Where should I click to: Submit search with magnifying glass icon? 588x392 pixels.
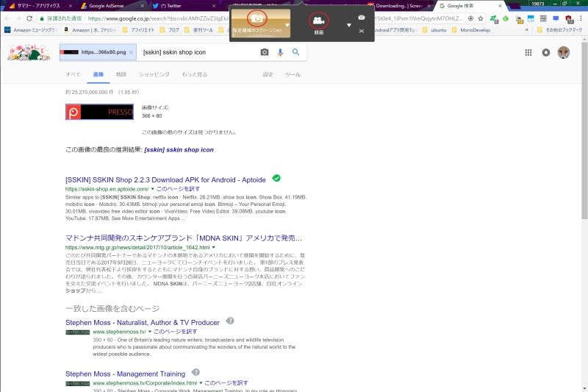pos(295,52)
